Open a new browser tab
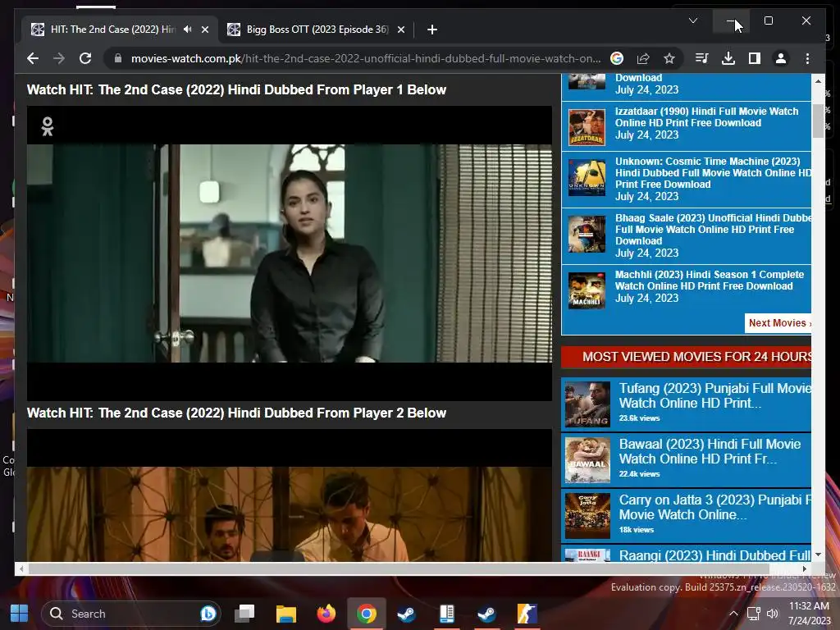 coord(432,30)
